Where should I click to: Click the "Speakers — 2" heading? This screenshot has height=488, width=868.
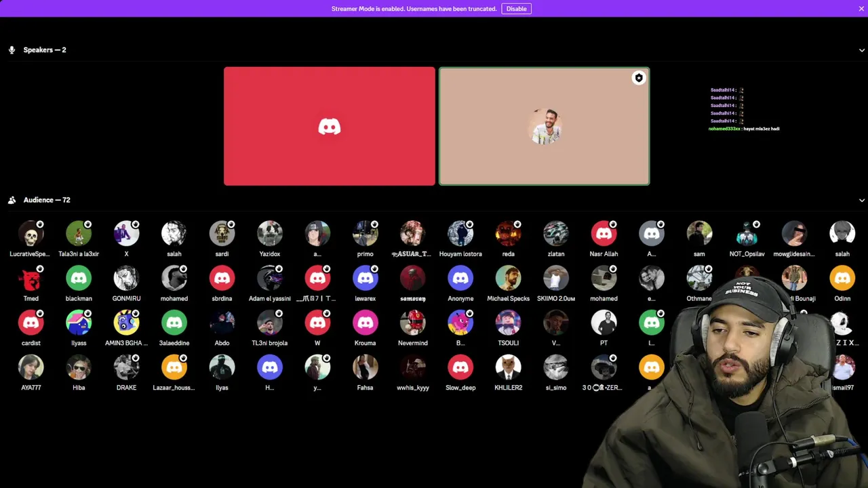click(x=45, y=50)
